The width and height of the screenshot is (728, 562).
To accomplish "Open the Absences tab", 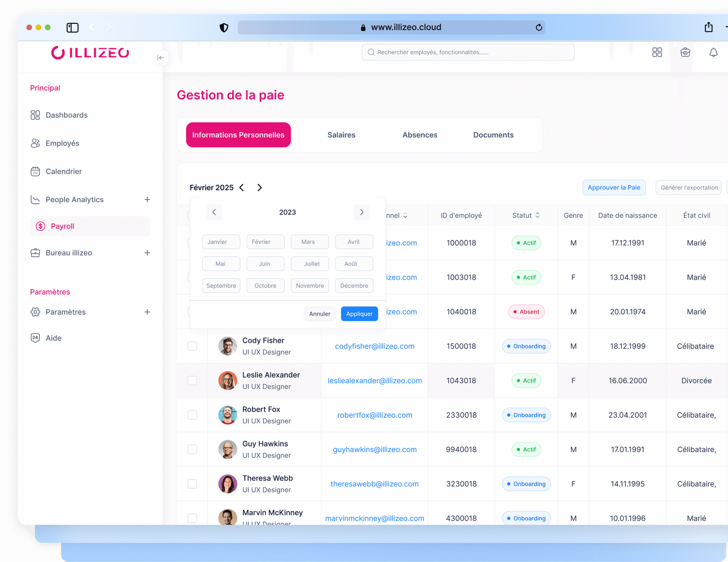I will tap(419, 135).
